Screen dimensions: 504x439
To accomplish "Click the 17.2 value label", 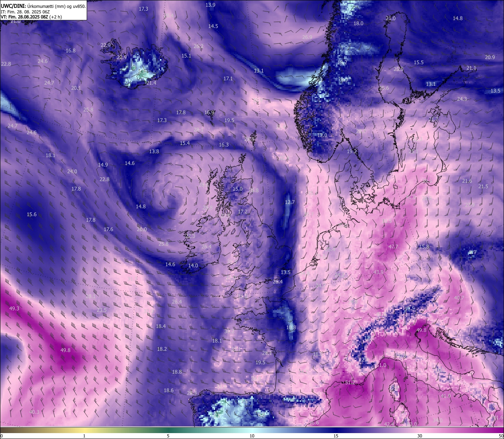I will pyautogui.click(x=243, y=211).
